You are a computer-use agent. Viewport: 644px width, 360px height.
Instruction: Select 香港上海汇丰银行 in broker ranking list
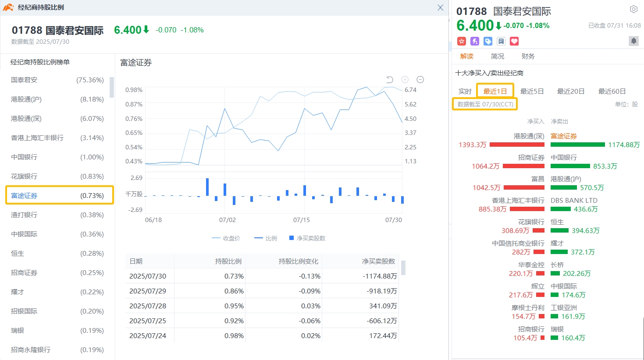(x=57, y=138)
